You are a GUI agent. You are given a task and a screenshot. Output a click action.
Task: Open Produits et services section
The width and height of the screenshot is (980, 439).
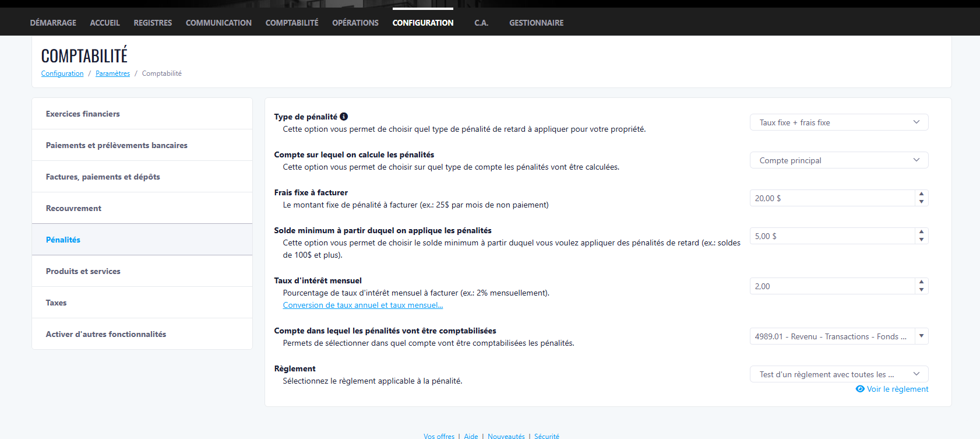pyautogui.click(x=142, y=271)
